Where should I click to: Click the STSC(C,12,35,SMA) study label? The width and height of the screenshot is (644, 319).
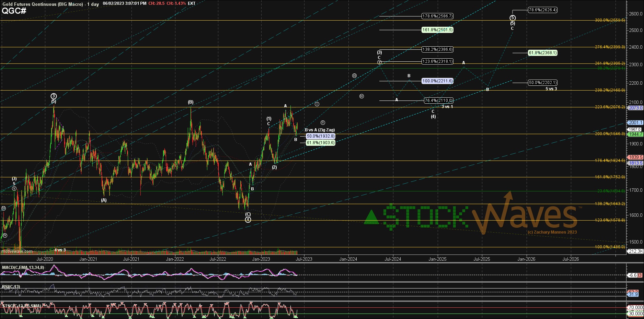tap(22, 306)
